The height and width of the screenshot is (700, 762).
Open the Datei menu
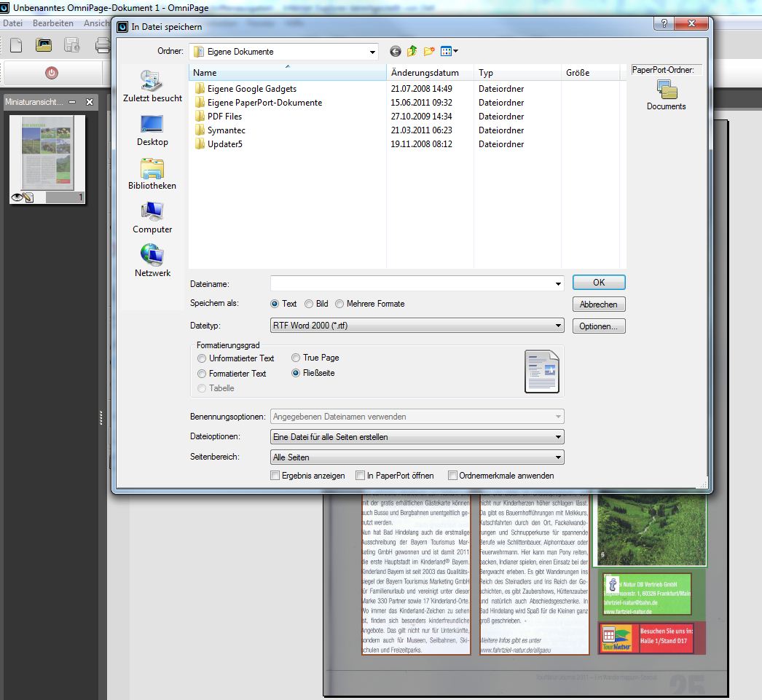pyautogui.click(x=13, y=23)
